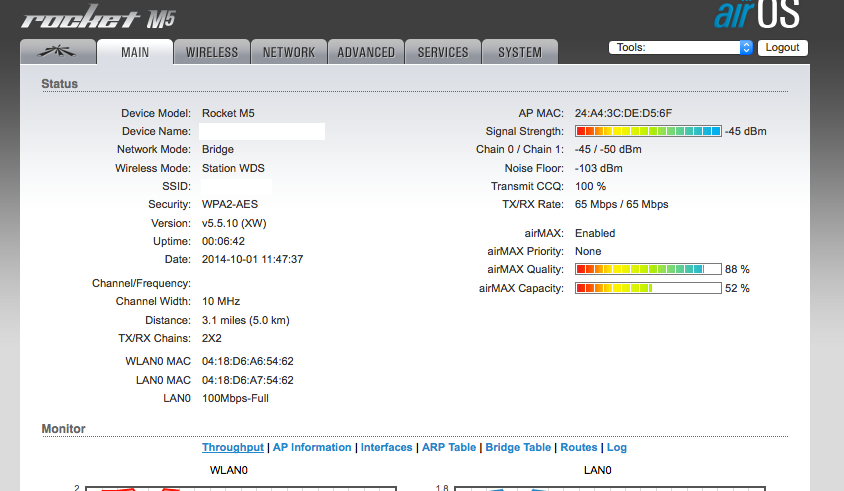Open the Routes link
This screenshot has width=844, height=491.
[x=579, y=447]
